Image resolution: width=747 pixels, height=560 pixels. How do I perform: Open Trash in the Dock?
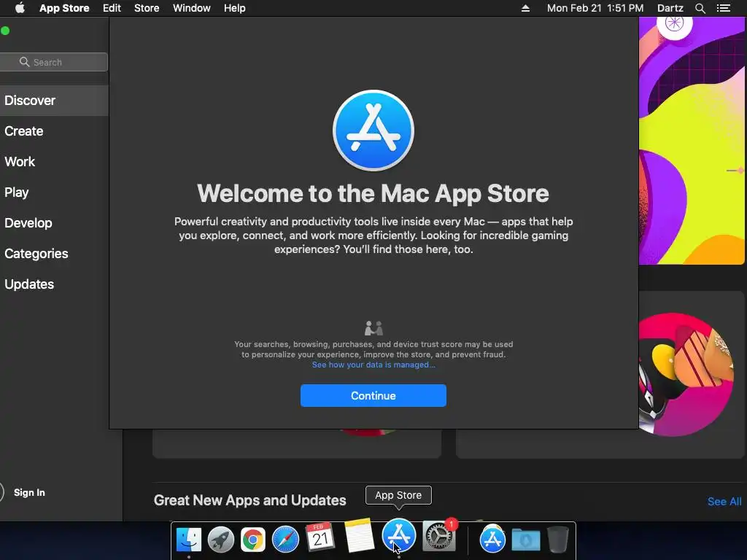(x=558, y=539)
